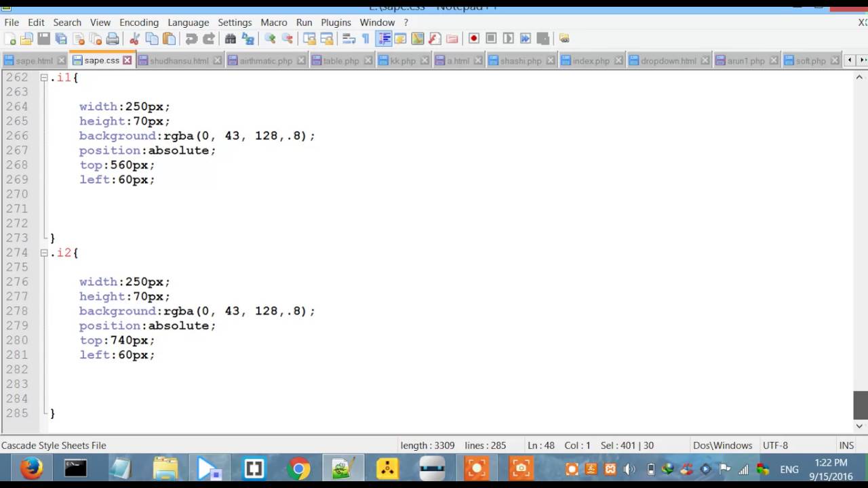The height and width of the screenshot is (488, 868).
Task: Click the Zoom In toolbar icon
Action: click(x=270, y=39)
